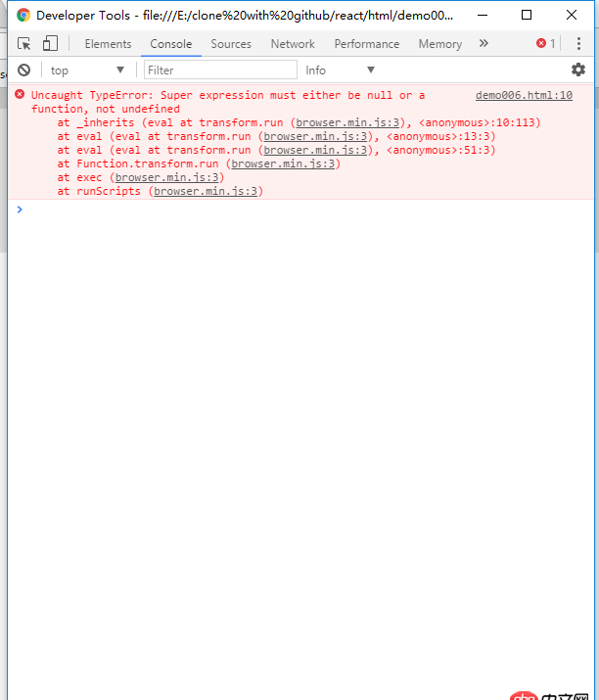
Task: Open the Network tab
Action: click(x=293, y=44)
